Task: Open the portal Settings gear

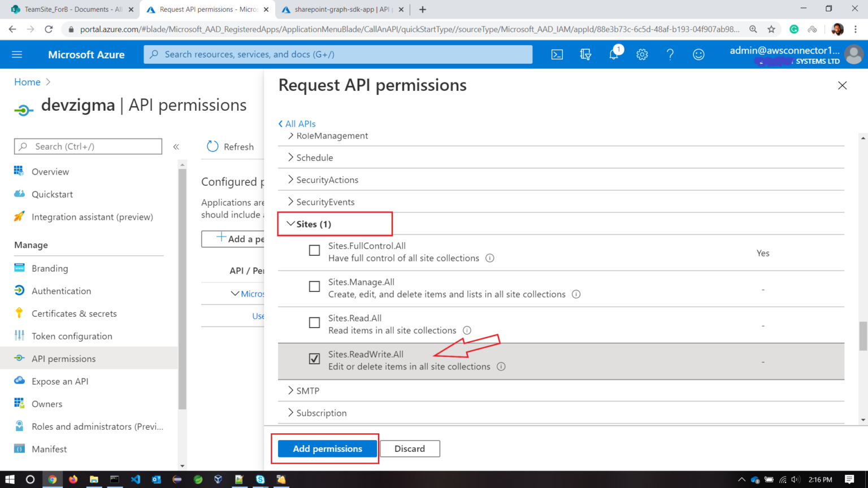Action: pyautogui.click(x=642, y=54)
